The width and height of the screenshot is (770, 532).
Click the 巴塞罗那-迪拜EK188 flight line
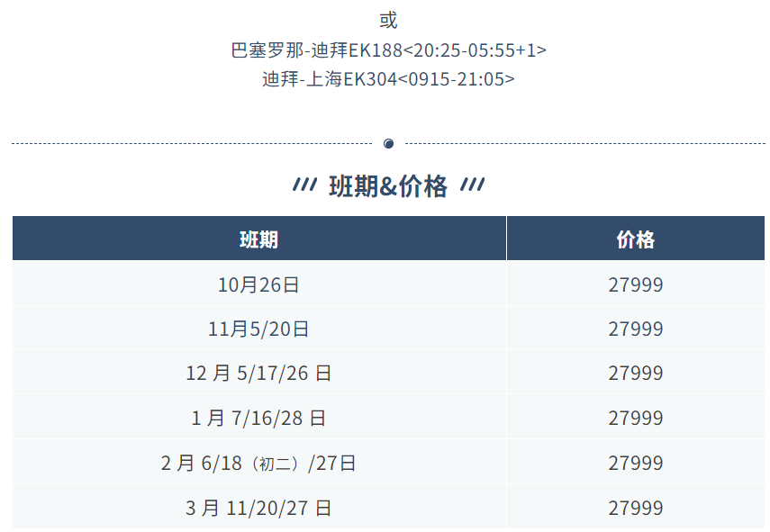388,50
